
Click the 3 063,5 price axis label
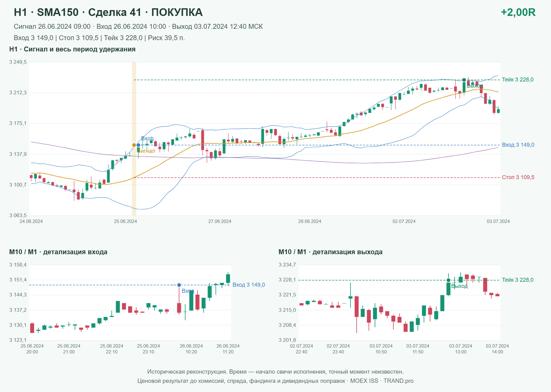18,215
